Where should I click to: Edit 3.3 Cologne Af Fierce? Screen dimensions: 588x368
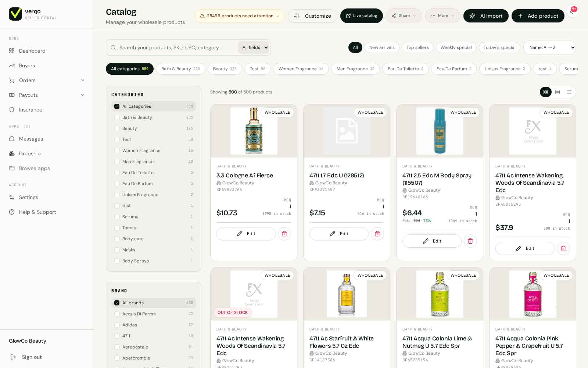point(246,234)
